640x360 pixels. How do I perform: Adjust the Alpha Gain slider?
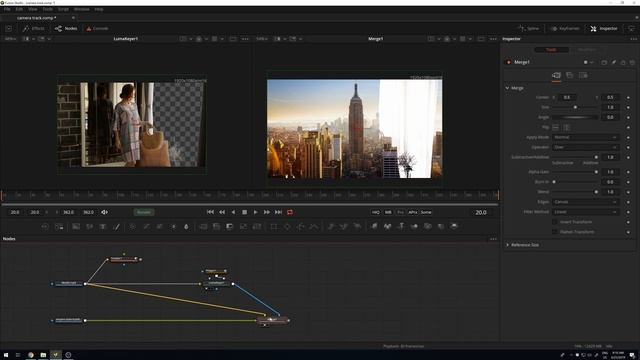575,172
